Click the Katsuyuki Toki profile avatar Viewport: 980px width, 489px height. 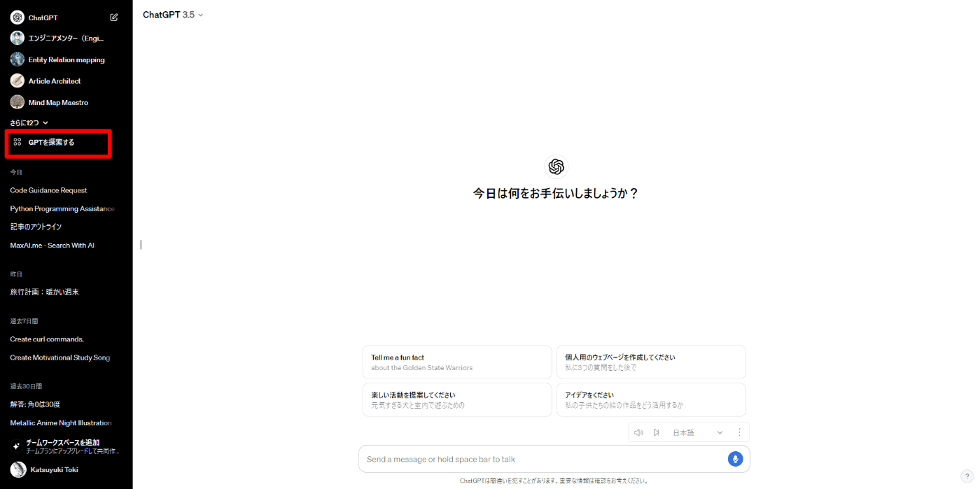17,470
